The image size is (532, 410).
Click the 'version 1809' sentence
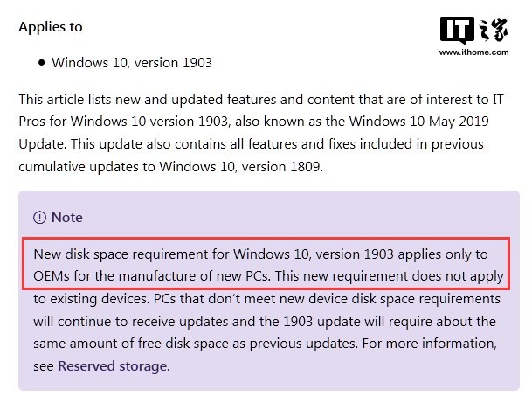tap(171, 167)
